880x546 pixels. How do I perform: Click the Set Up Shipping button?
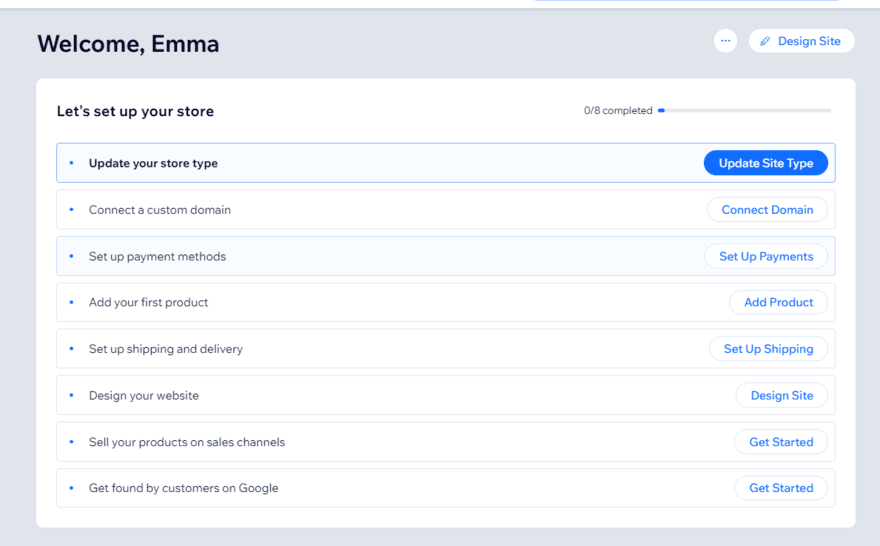point(768,348)
